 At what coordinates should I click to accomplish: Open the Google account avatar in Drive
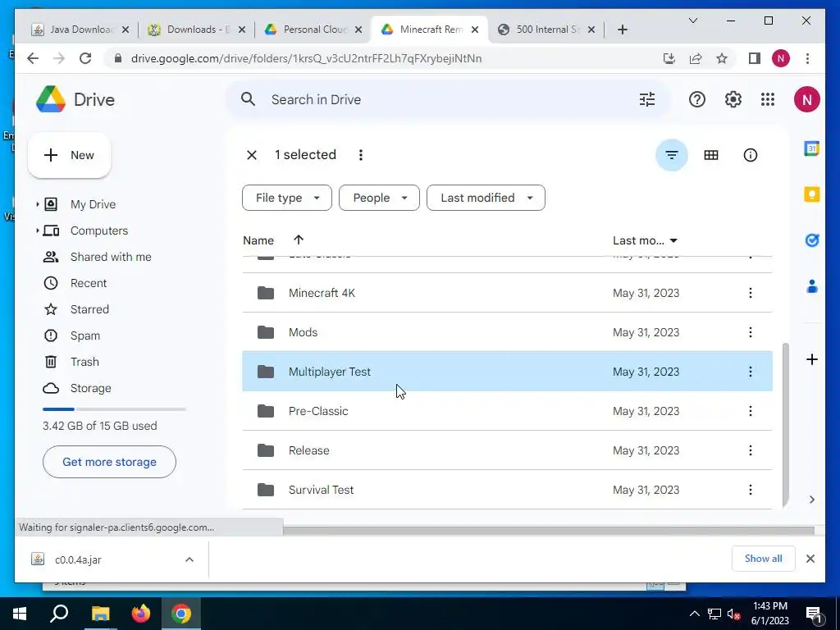[x=807, y=99]
